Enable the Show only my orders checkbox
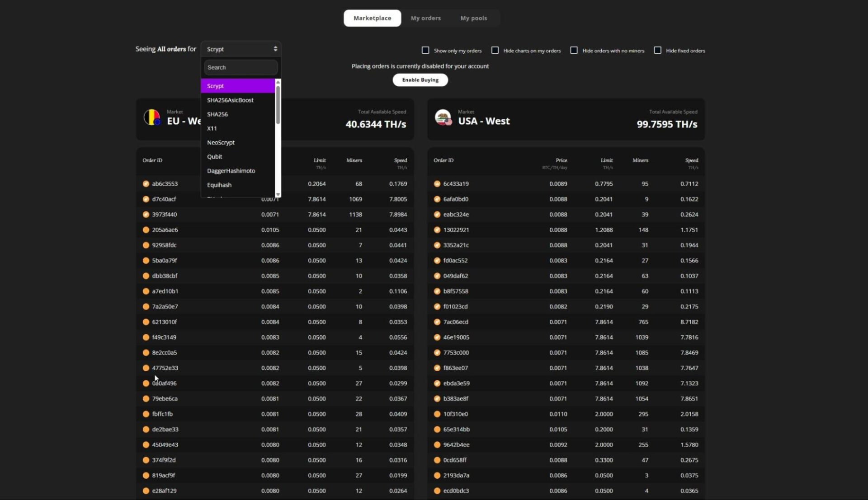868x500 pixels. tap(425, 50)
